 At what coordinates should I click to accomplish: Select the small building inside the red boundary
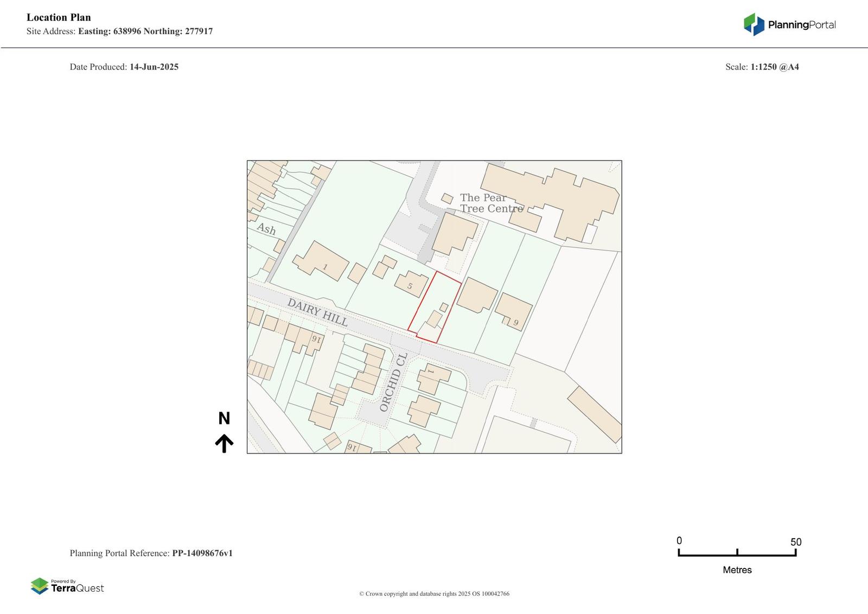(434, 318)
